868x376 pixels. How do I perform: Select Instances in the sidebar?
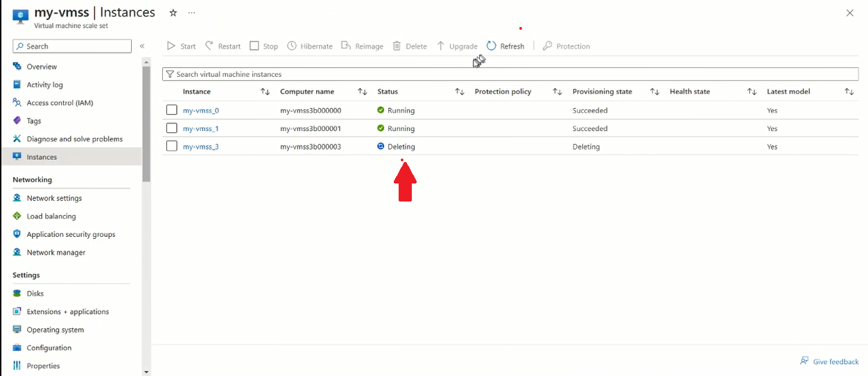[71, 156]
